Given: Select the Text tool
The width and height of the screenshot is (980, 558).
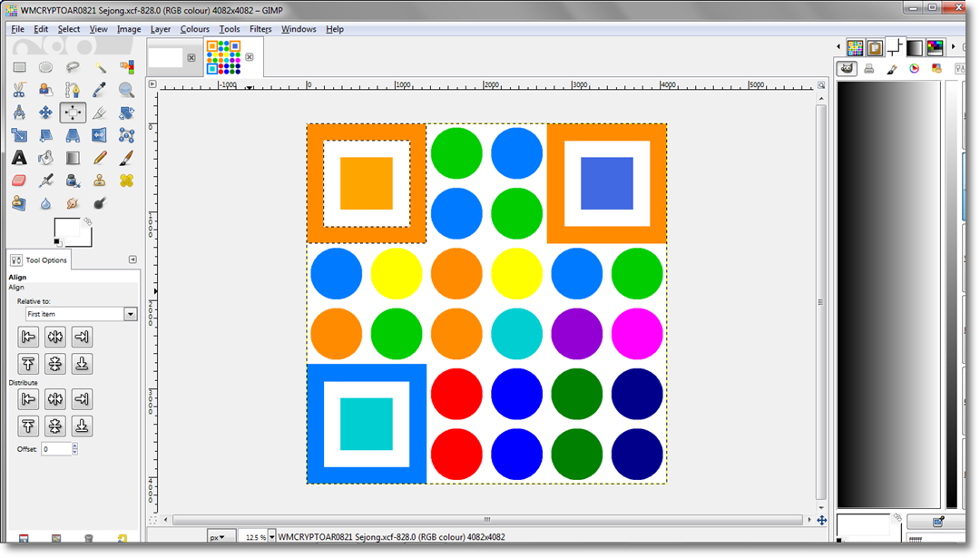Looking at the screenshot, I should 19,158.
